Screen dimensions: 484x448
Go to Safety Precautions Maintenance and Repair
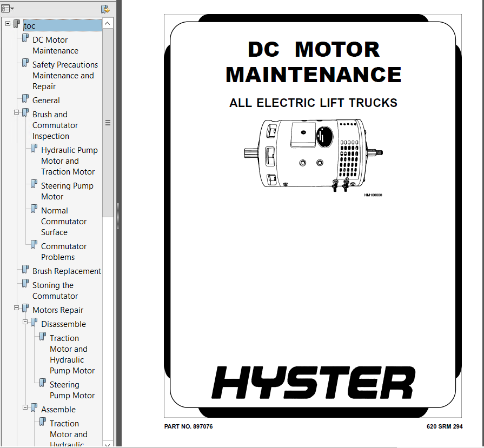[x=65, y=76]
